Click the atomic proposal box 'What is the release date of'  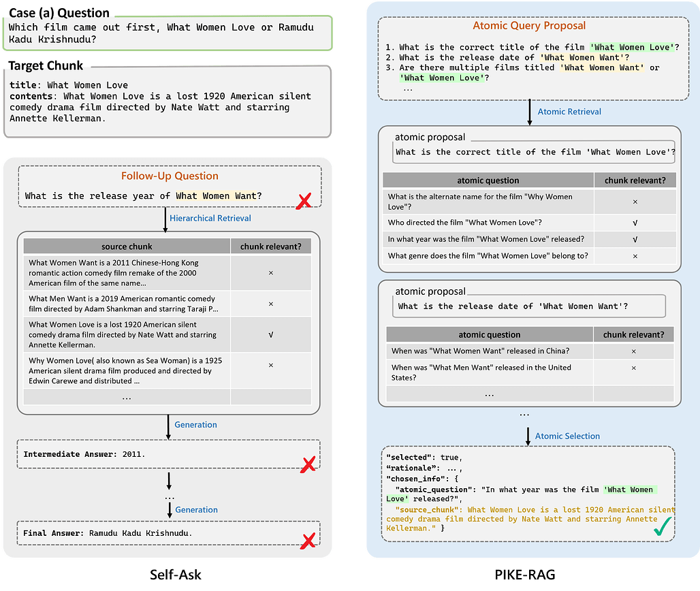[529, 306]
